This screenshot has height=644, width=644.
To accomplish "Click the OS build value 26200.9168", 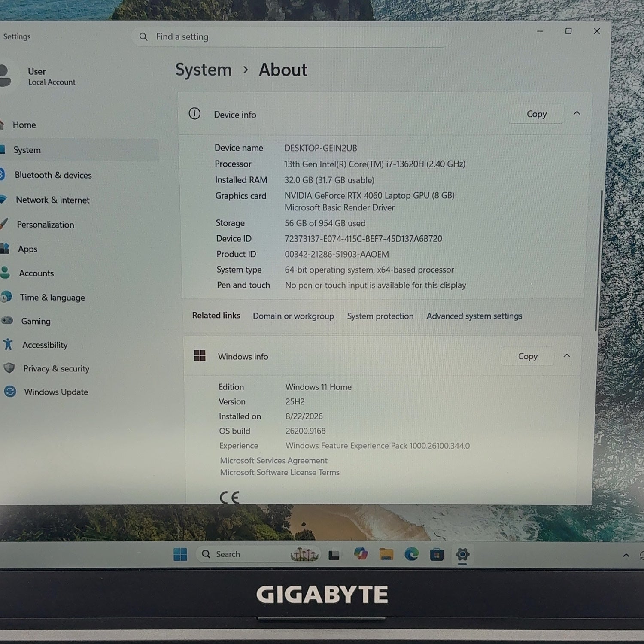I will (x=306, y=431).
